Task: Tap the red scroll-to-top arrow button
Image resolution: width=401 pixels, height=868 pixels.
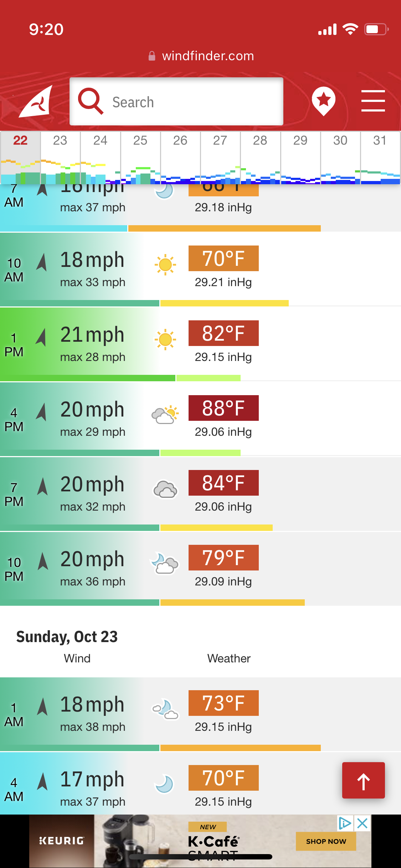Action: (x=364, y=780)
